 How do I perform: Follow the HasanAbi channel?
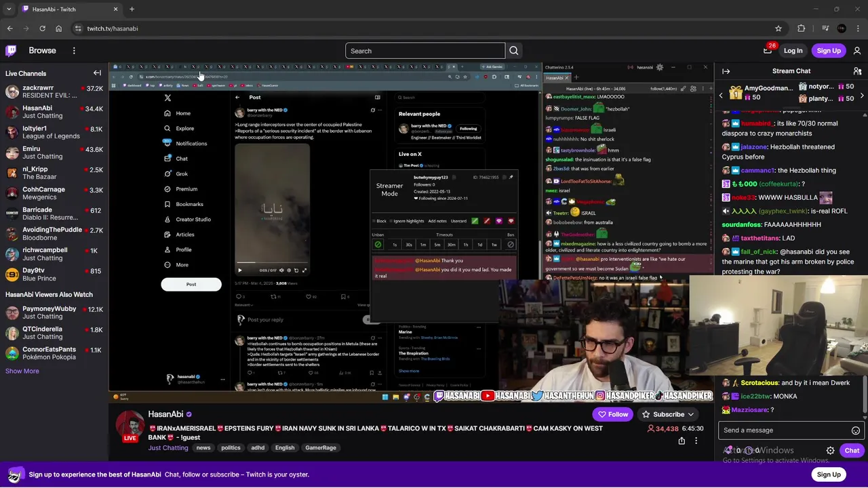(612, 414)
